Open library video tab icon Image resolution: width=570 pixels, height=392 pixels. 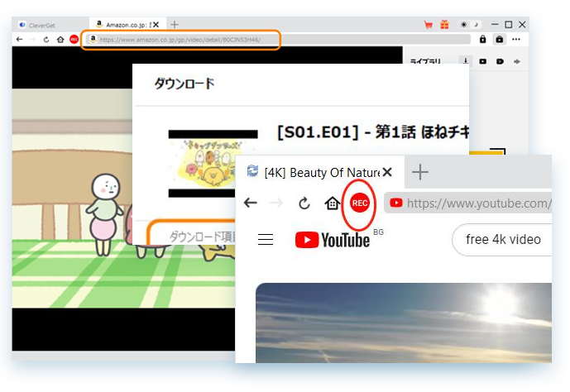click(482, 61)
